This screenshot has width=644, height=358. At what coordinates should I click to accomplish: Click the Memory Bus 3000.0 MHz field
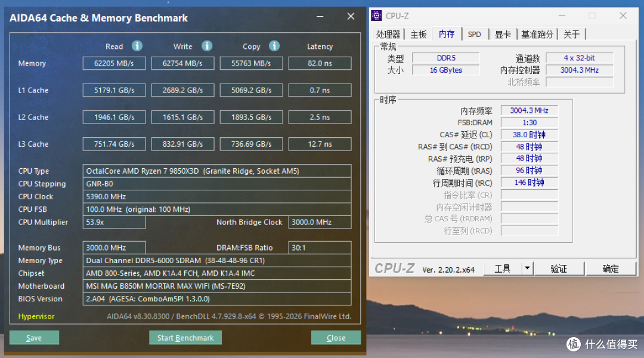[x=114, y=248]
